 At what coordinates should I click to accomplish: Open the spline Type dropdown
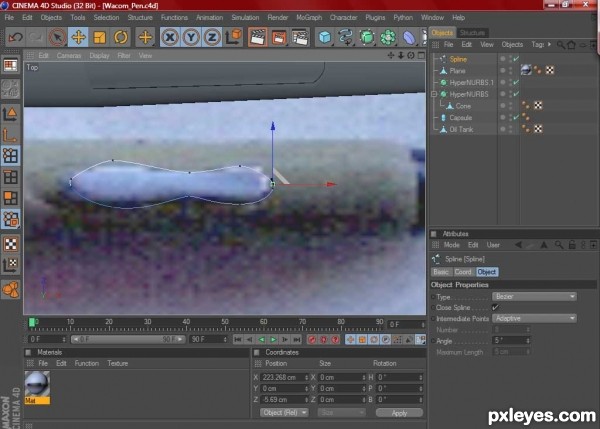(x=534, y=297)
